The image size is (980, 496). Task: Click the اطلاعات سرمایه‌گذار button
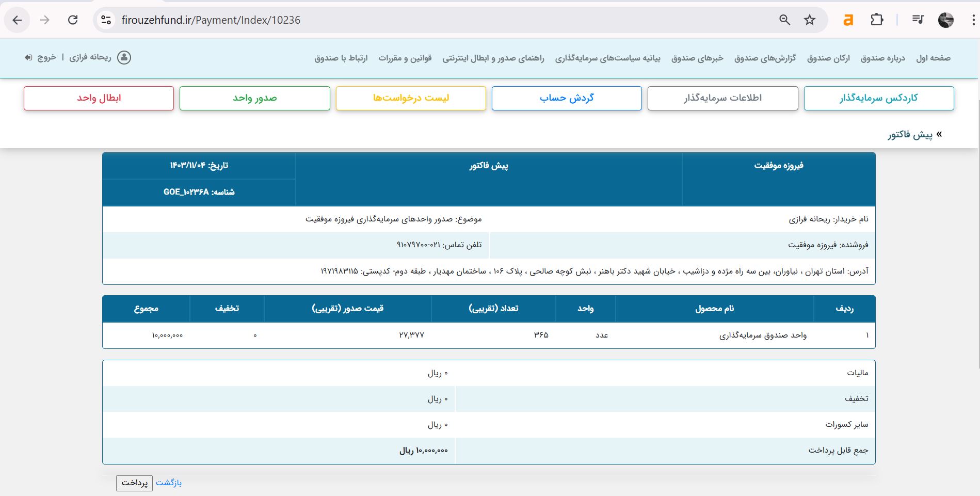[722, 98]
